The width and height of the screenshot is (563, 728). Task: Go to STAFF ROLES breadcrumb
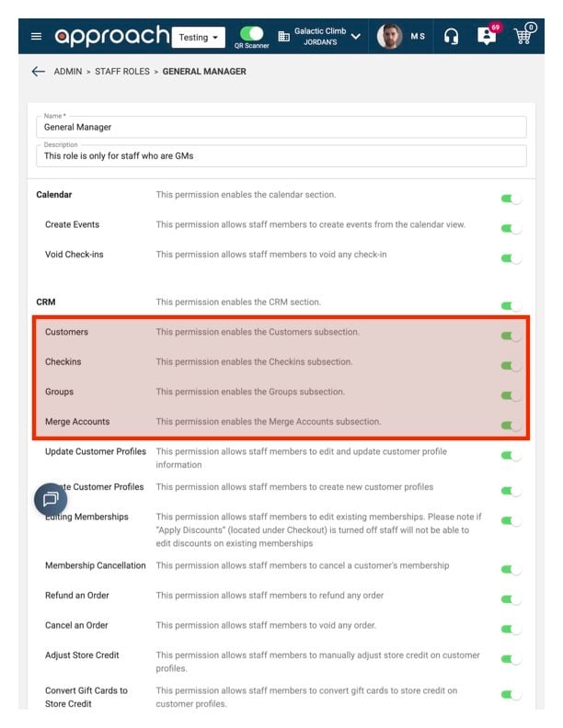122,72
